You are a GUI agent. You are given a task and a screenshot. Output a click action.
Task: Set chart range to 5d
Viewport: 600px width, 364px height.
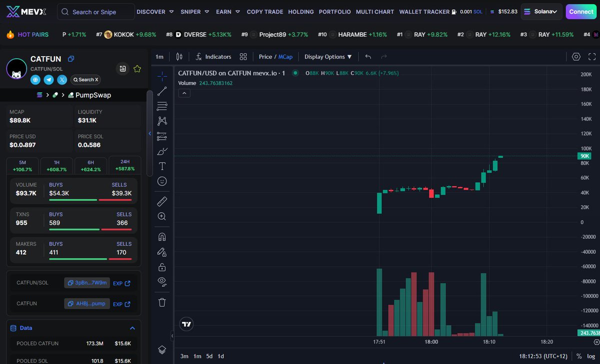point(209,356)
